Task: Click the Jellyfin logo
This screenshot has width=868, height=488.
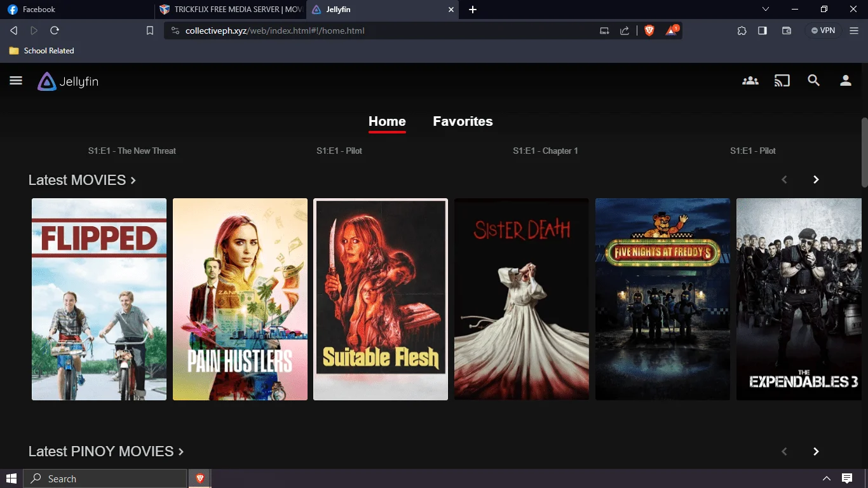Action: (68, 81)
